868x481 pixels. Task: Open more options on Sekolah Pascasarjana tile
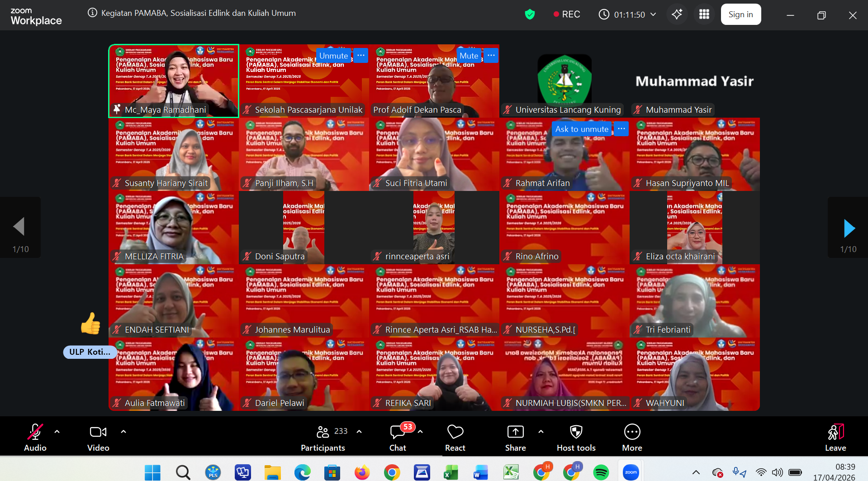(x=360, y=56)
